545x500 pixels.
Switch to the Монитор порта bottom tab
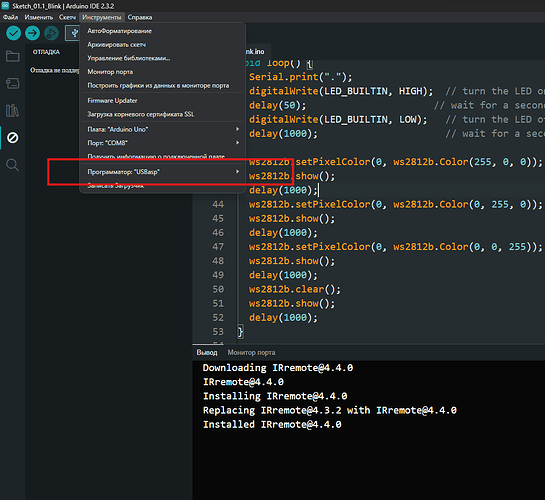click(x=251, y=352)
